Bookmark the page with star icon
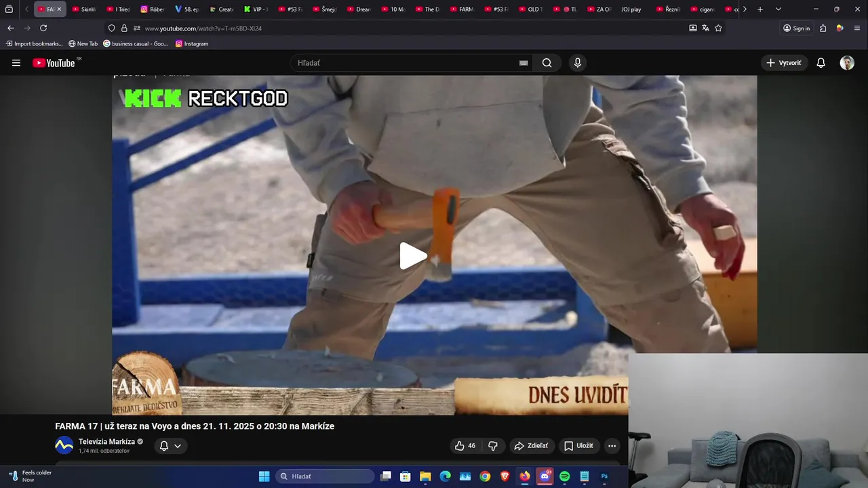 718,28
